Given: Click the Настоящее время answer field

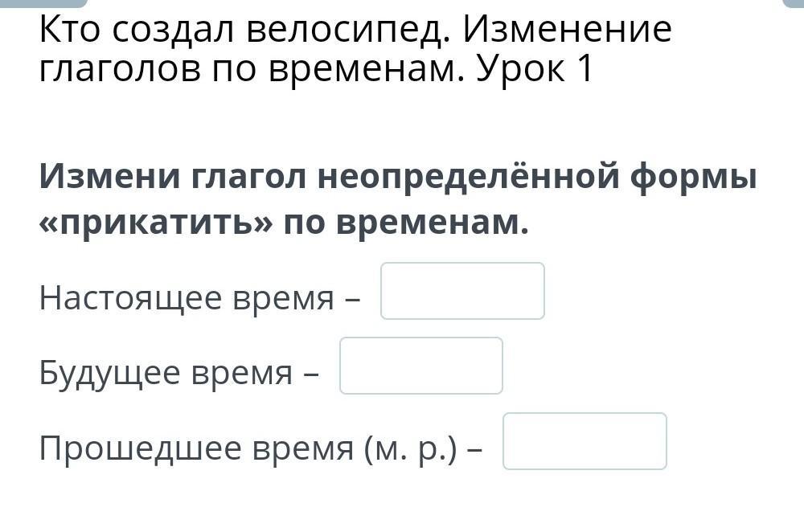Looking at the screenshot, I should (462, 291).
